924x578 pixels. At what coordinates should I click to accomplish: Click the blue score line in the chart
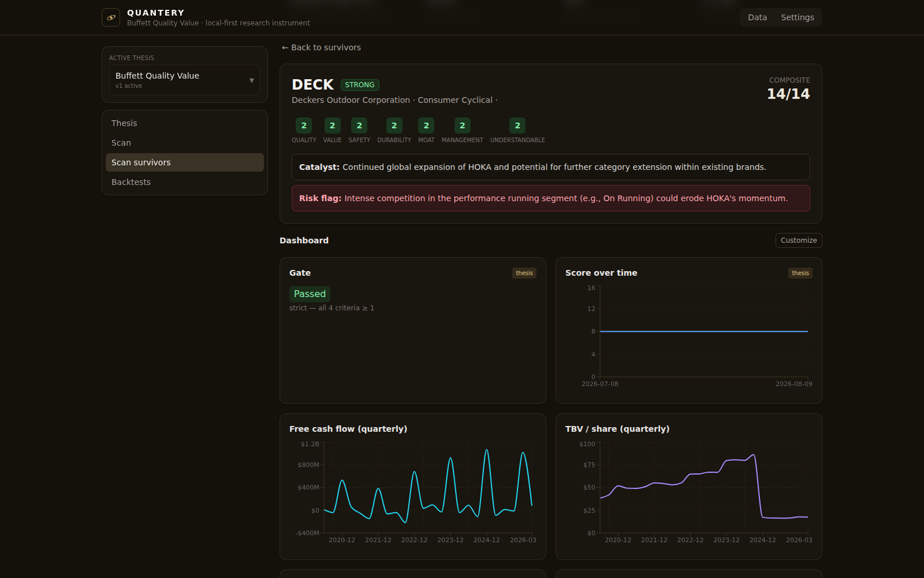704,331
